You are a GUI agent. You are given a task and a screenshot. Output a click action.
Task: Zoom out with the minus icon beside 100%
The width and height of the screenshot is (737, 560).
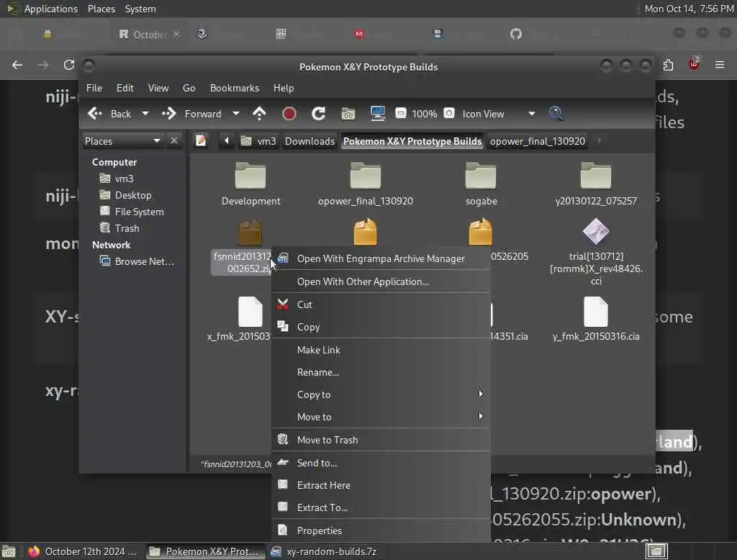[x=400, y=113]
